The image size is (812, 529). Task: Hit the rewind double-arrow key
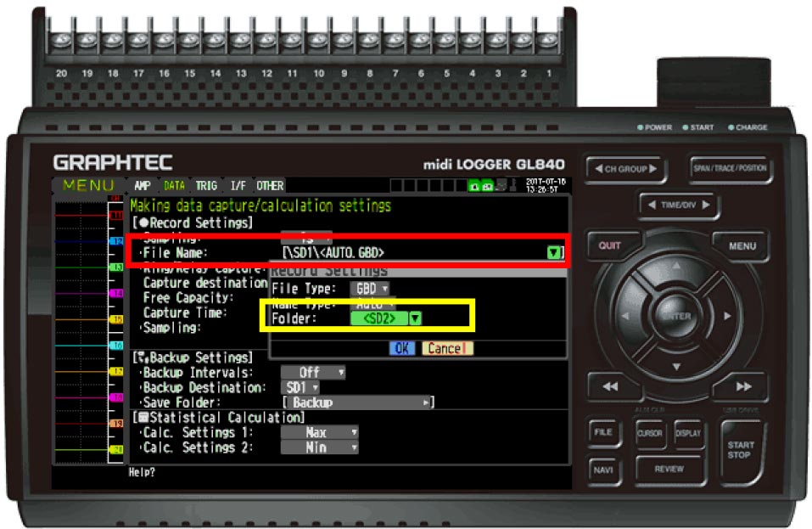(610, 386)
